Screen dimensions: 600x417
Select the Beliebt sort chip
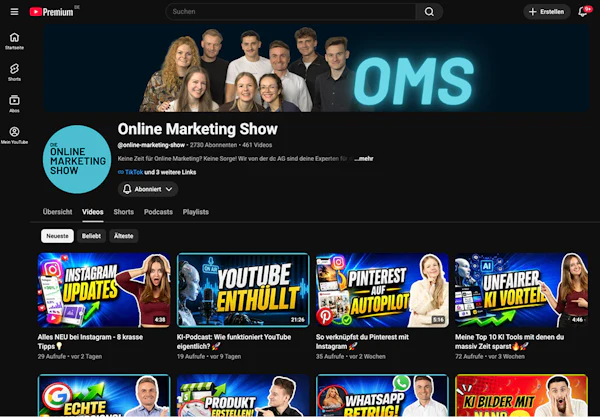(91, 236)
